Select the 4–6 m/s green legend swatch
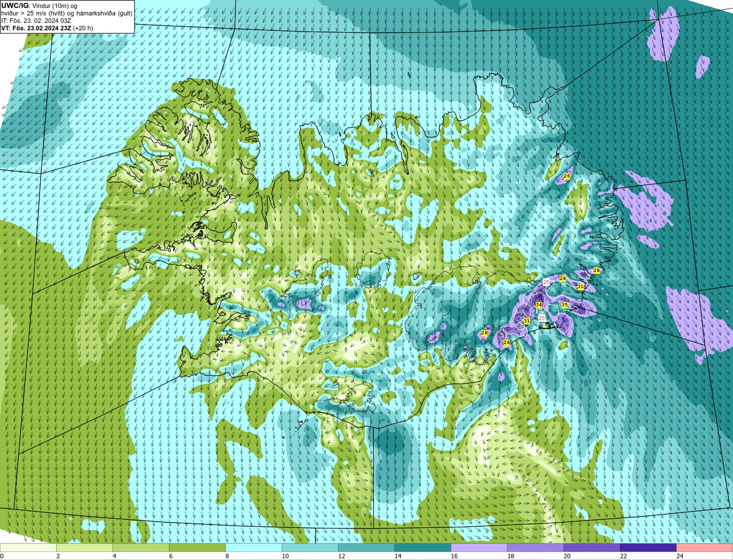Viewport: 733px width, 560px height. [x=141, y=548]
